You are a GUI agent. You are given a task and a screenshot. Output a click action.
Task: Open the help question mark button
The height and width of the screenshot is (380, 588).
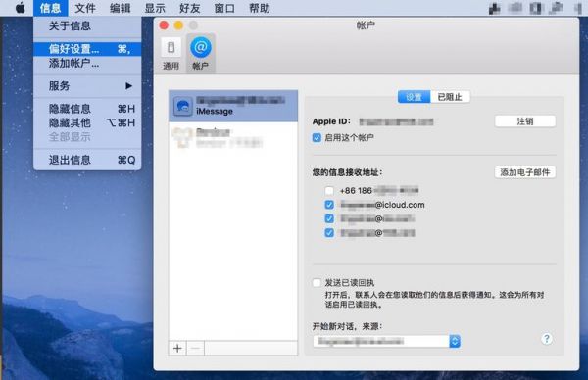[x=547, y=339]
